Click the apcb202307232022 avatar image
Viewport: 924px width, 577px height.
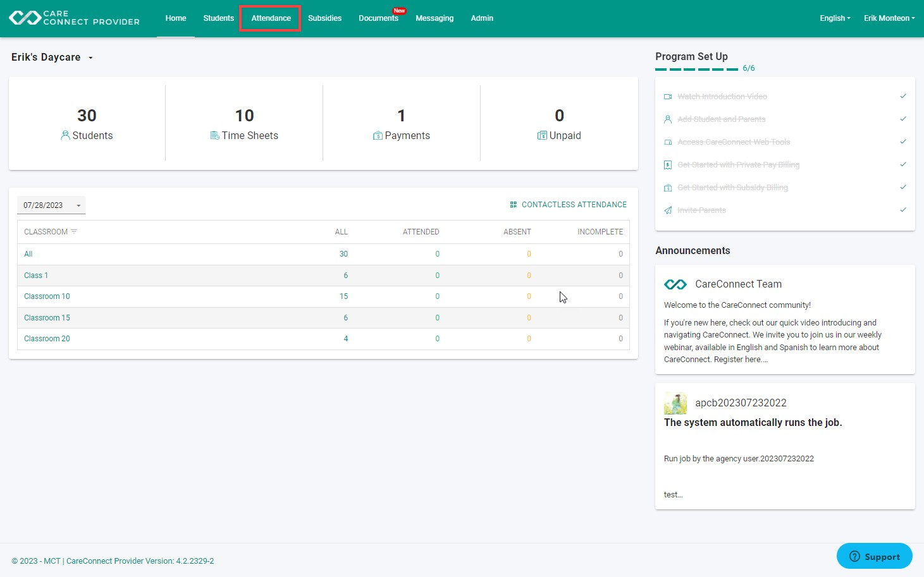675,403
